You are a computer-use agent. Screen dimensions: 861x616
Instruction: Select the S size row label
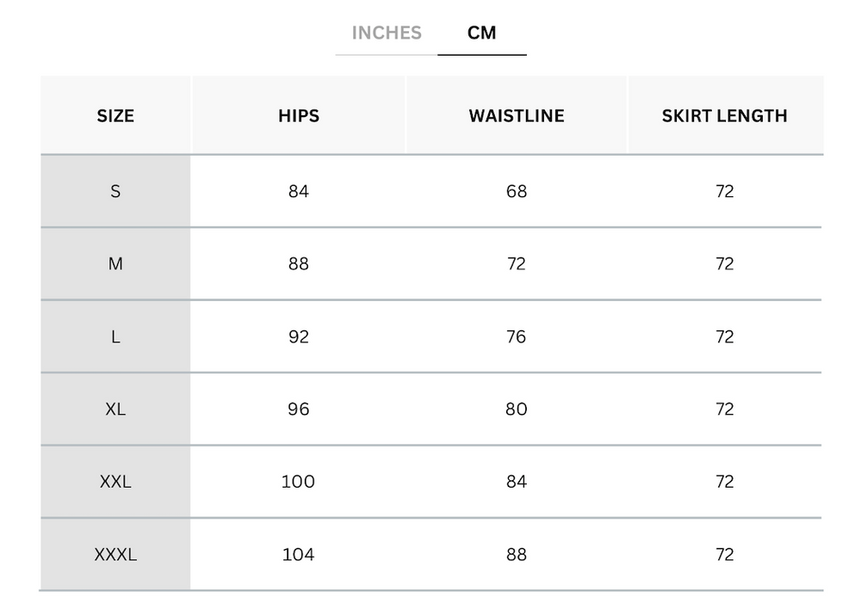pyautogui.click(x=115, y=192)
